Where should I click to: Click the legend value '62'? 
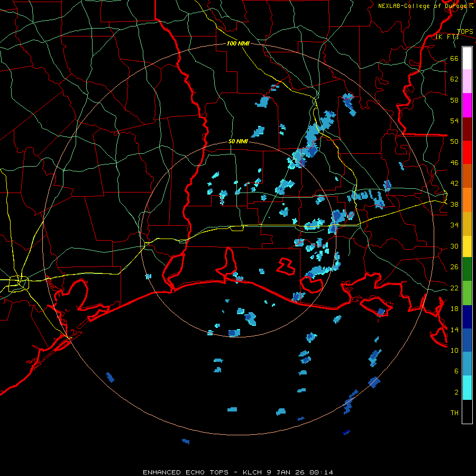454,79
